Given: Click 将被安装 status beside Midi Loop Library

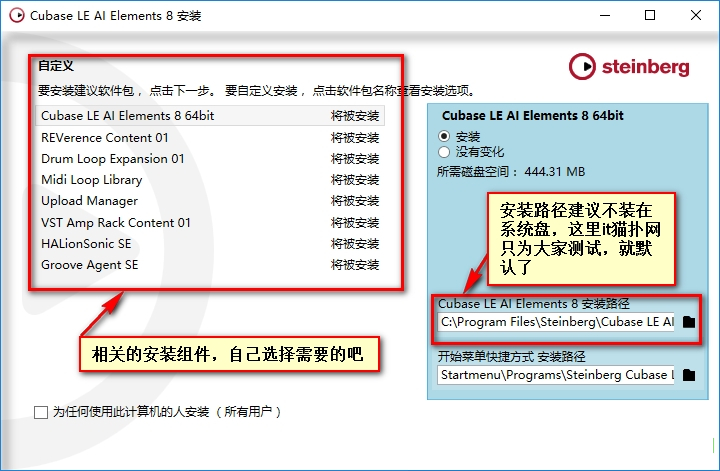Looking at the screenshot, I should pos(355,180).
